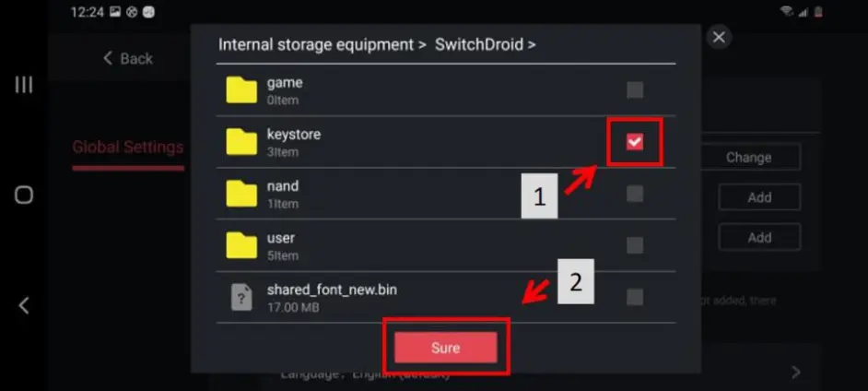Tap Android system back arrow
868x391 pixels.
click(x=24, y=305)
